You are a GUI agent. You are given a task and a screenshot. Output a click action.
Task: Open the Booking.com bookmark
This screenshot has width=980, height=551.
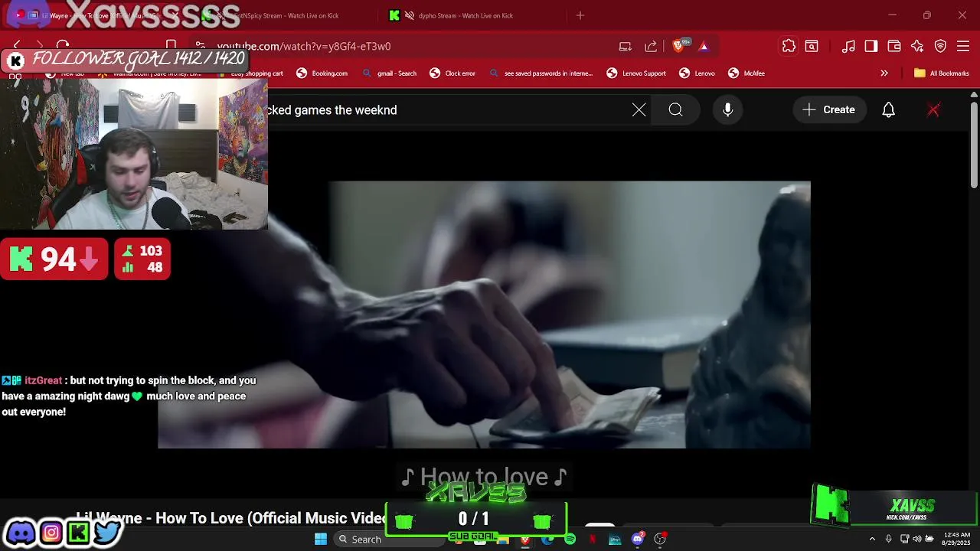(x=322, y=73)
